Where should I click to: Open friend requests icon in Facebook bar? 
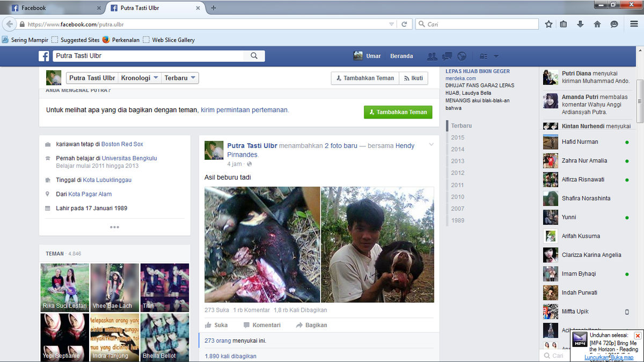(x=431, y=56)
